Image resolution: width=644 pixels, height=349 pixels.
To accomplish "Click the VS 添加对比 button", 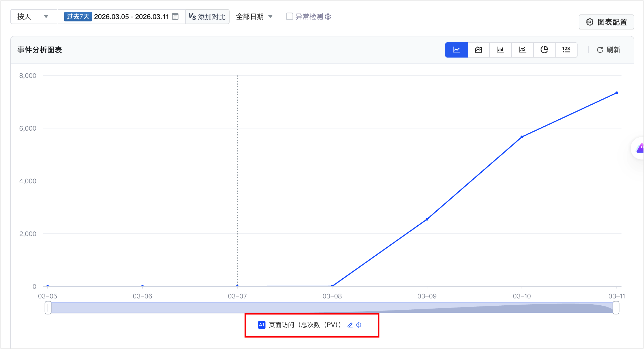I will click(x=207, y=17).
